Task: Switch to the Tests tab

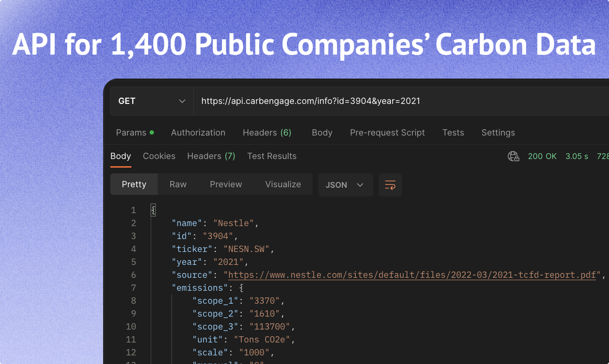Action: pyautogui.click(x=453, y=133)
